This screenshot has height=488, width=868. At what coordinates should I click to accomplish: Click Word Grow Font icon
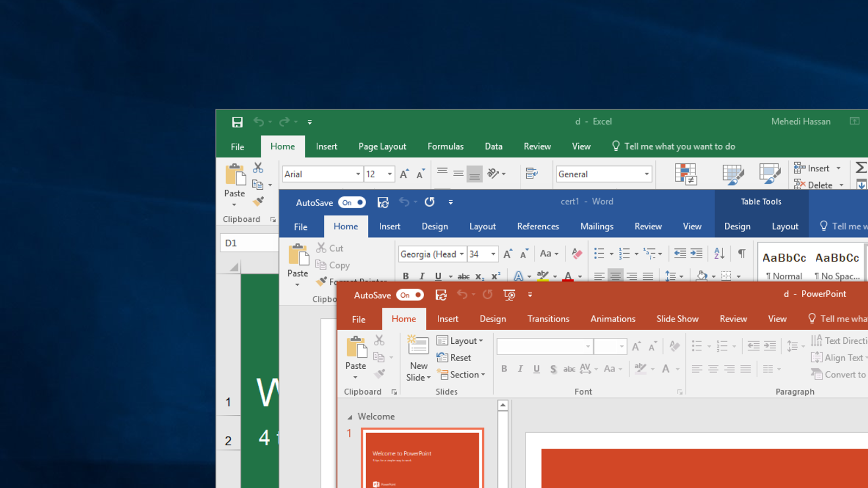pyautogui.click(x=508, y=254)
